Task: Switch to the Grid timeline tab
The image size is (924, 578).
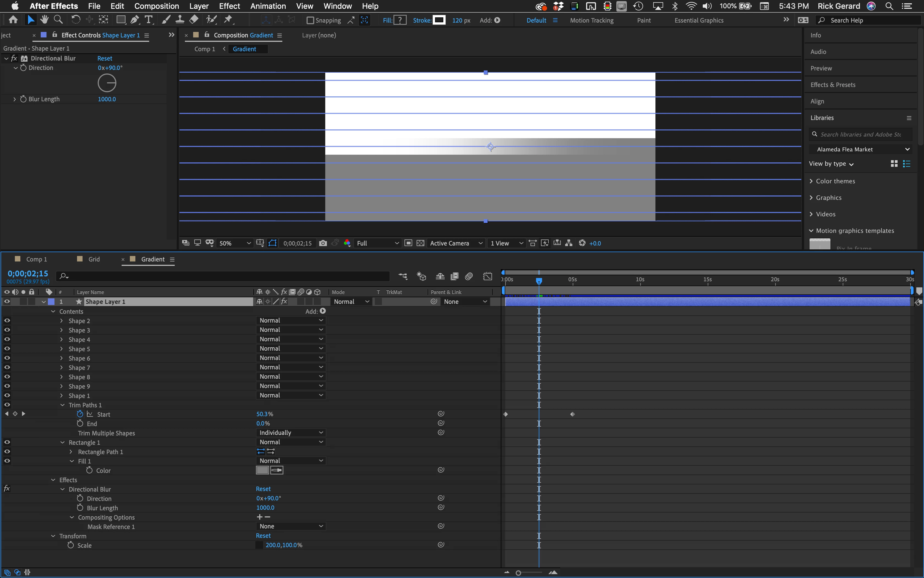Action: [94, 259]
